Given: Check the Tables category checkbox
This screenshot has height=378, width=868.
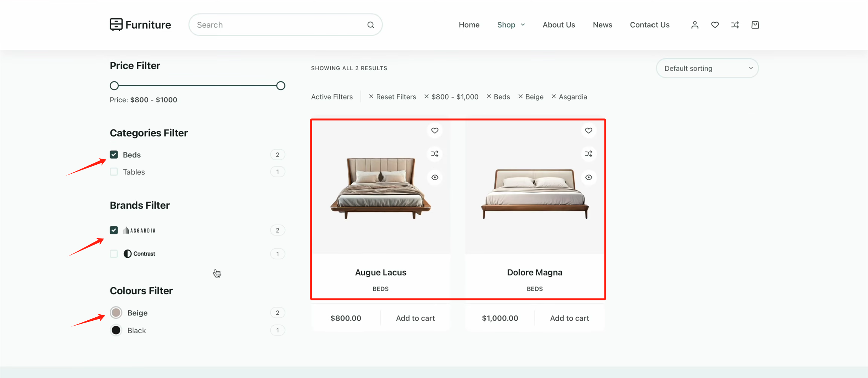Looking at the screenshot, I should [x=114, y=172].
